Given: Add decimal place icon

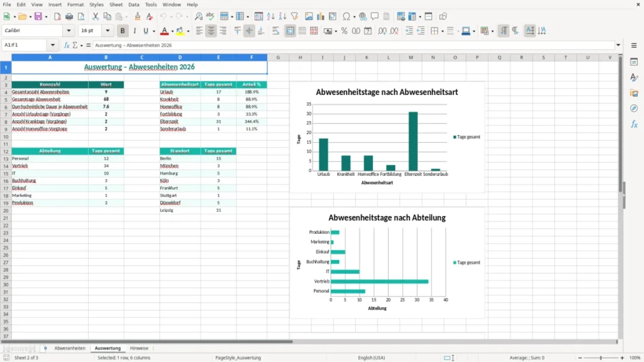Looking at the screenshot, I should pos(382,31).
